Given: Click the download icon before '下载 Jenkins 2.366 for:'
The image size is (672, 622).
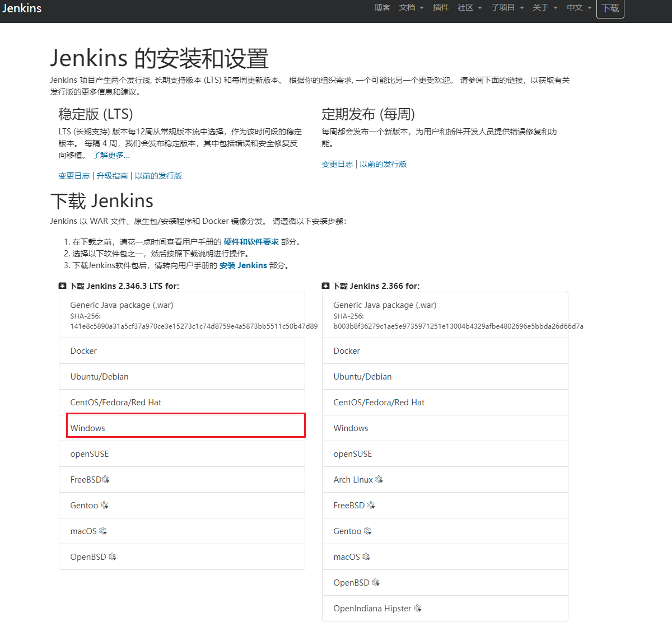Looking at the screenshot, I should (x=325, y=286).
